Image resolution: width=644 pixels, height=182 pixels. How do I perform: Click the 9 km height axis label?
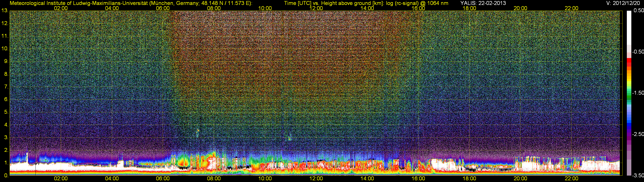pyautogui.click(x=6, y=61)
